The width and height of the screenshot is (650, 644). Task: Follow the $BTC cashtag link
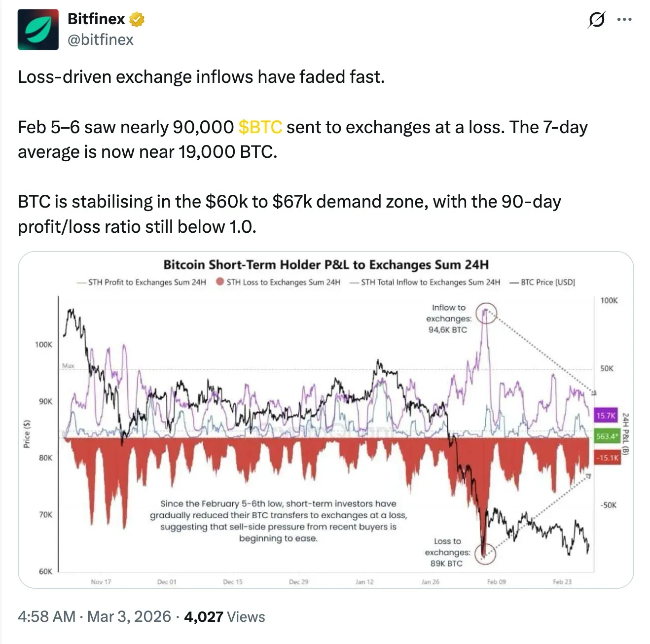(260, 127)
